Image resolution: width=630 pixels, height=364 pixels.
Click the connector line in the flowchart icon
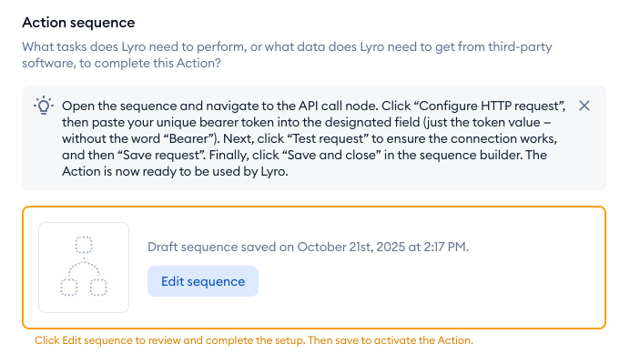coord(84,267)
